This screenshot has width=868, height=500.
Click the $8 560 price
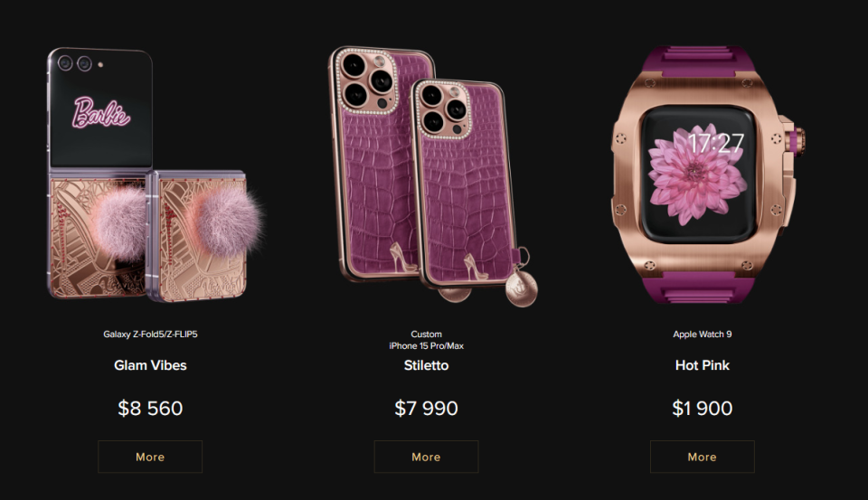pyautogui.click(x=150, y=408)
